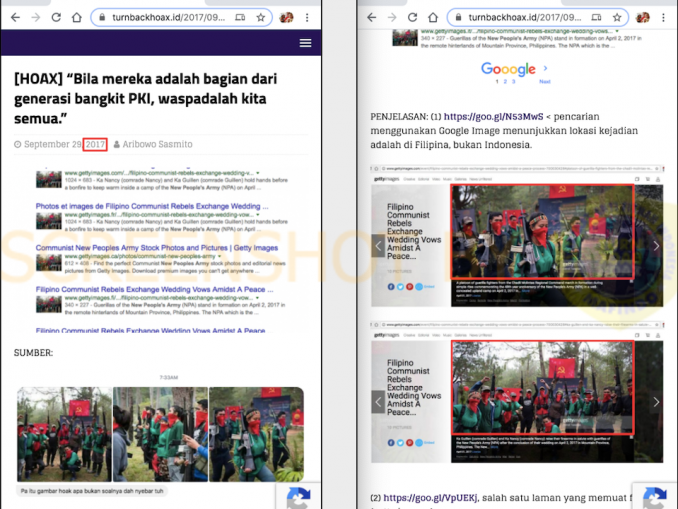Open the third chat photo of masked woman
Image resolution: width=678 pixels, height=509 pixels.
point(256,434)
